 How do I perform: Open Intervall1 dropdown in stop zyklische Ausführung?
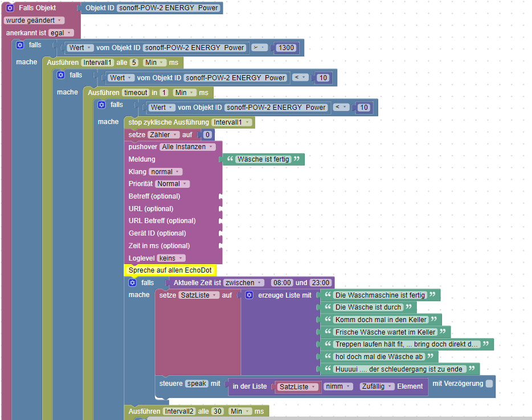pos(232,122)
